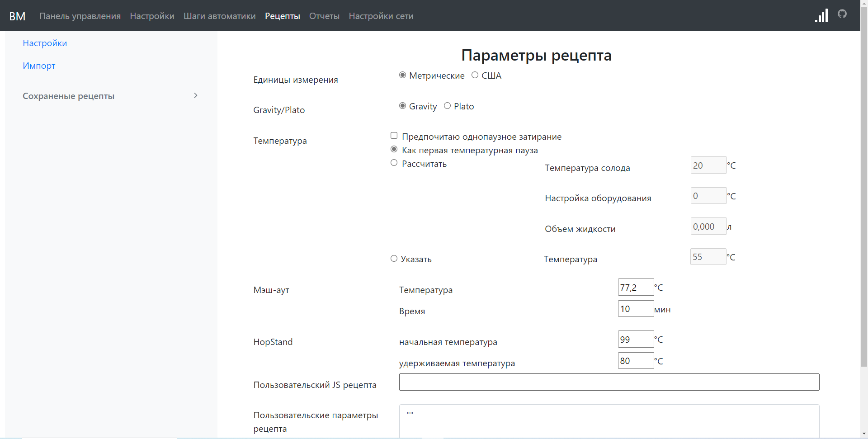Viewport: 868px width, 439px height.
Task: Click Объем жидкости input field
Action: tap(708, 226)
